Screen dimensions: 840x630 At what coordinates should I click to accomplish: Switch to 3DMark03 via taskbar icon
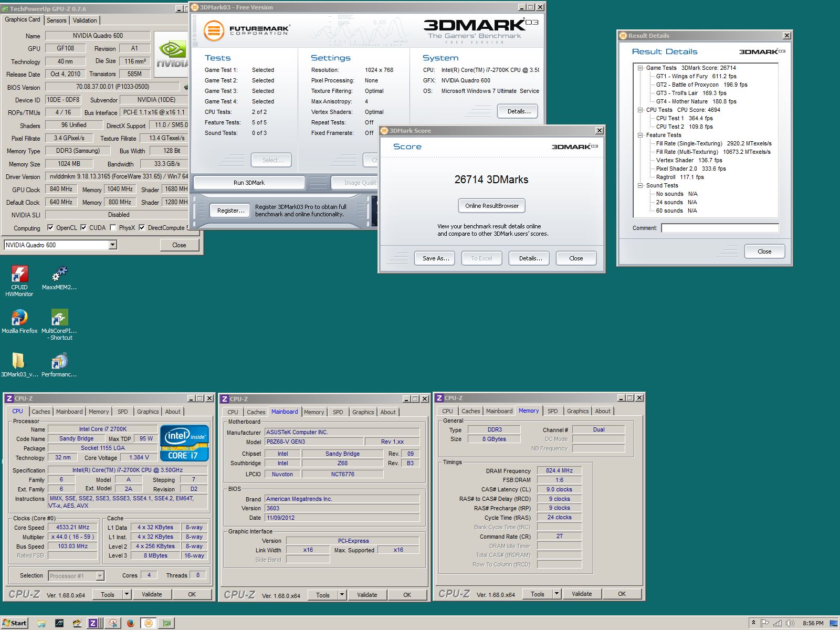149,623
